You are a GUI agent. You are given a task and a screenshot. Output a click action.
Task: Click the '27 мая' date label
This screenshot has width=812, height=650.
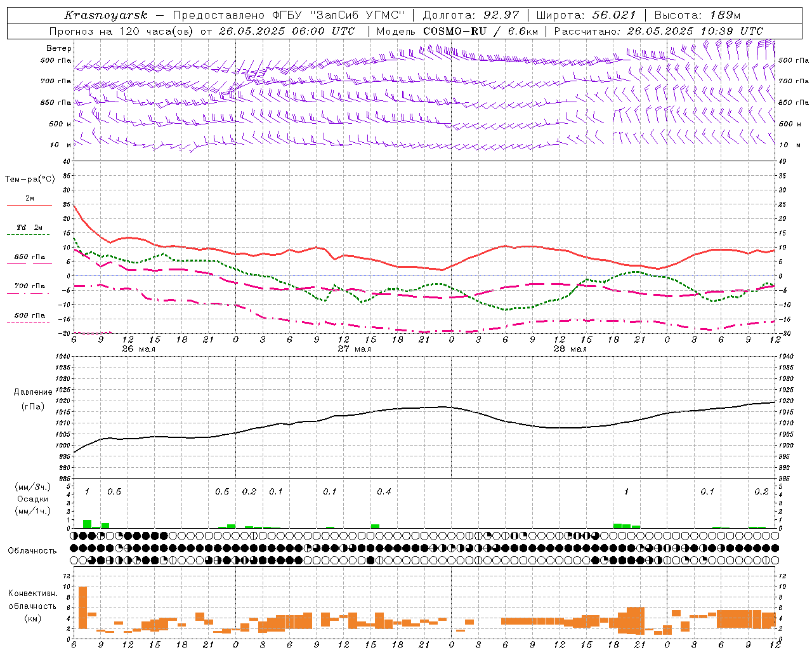tap(354, 349)
